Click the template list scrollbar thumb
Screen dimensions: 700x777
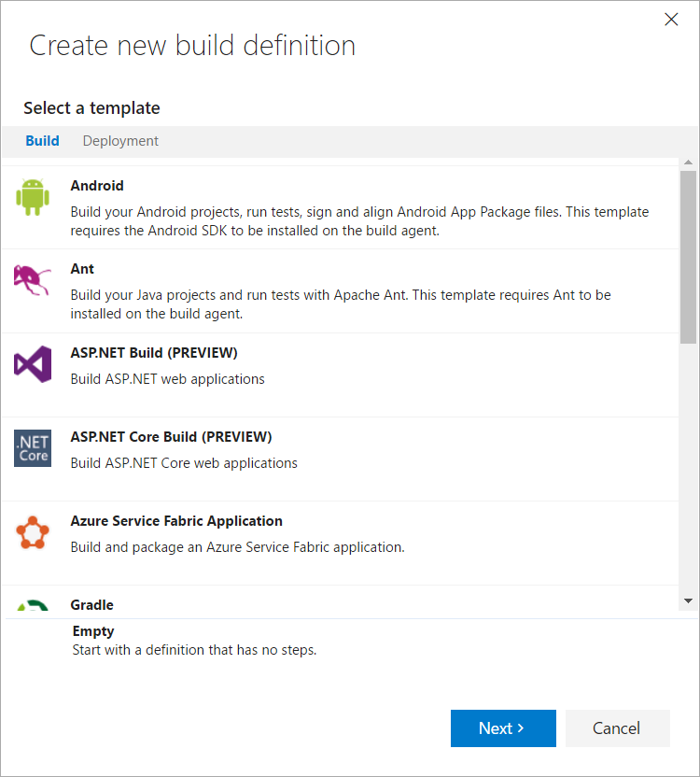[688, 257]
